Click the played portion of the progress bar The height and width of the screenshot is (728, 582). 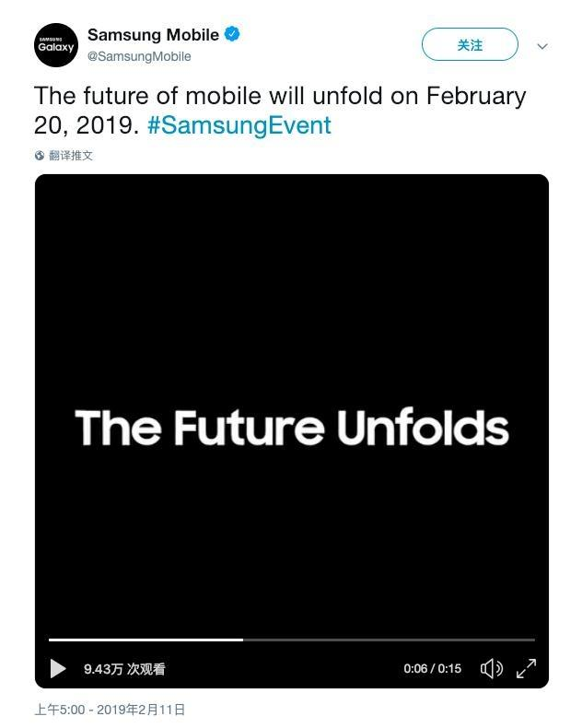[145, 640]
